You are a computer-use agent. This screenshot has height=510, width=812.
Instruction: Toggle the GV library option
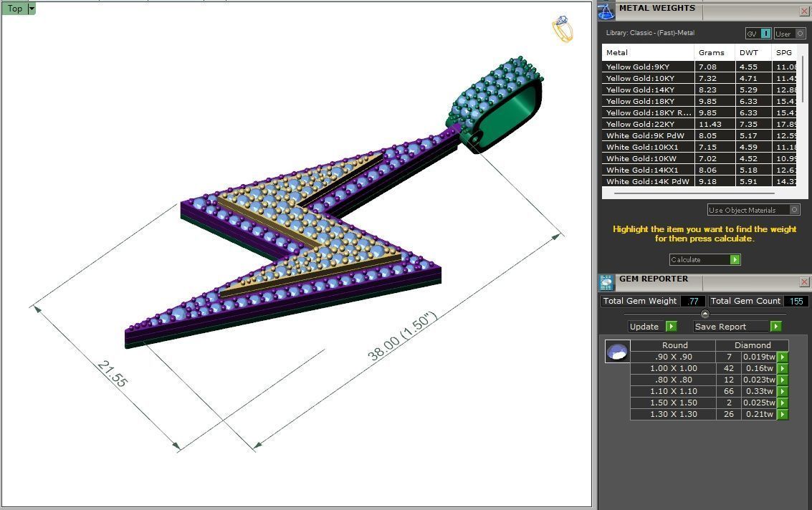(x=759, y=34)
